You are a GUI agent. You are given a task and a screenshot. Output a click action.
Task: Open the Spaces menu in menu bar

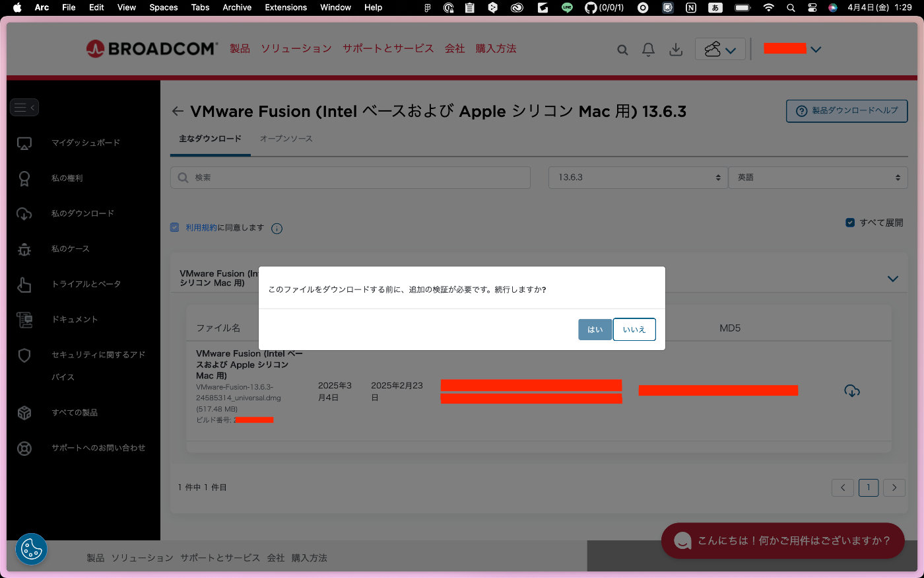[164, 7]
